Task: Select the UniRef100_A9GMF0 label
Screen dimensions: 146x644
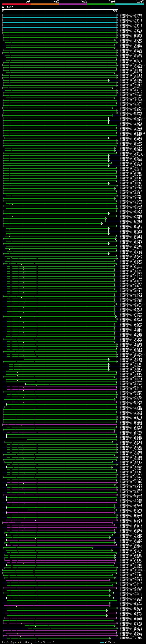Action: tap(131, 580)
